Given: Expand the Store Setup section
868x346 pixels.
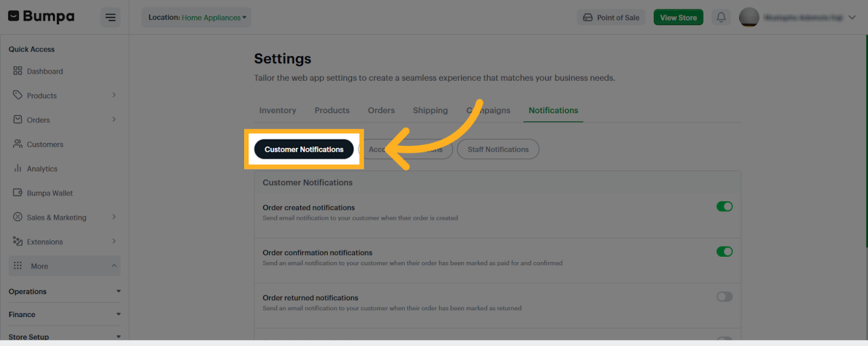Looking at the screenshot, I should coord(64,336).
